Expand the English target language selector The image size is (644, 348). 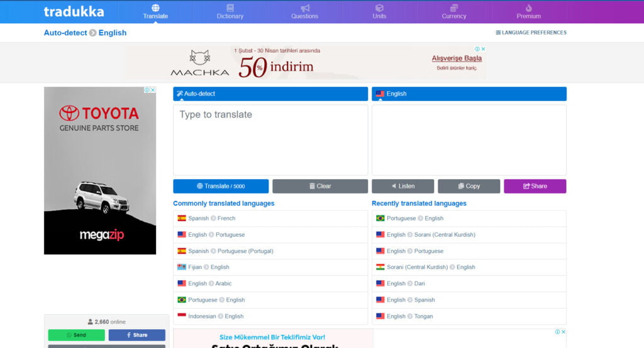pyautogui.click(x=469, y=94)
